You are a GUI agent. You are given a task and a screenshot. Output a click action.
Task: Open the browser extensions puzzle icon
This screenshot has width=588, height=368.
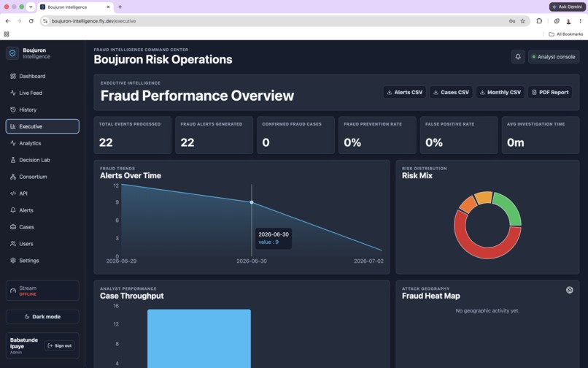pyautogui.click(x=539, y=21)
